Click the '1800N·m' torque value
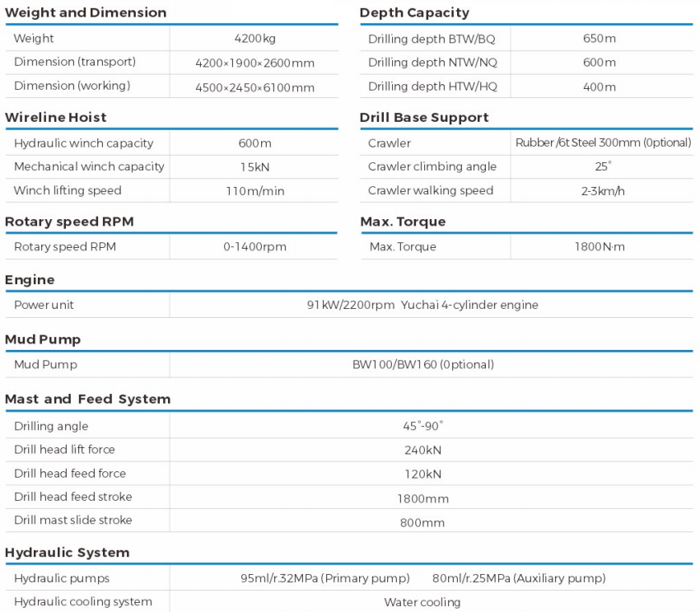Screen dimensions: 700x612 tap(600, 247)
